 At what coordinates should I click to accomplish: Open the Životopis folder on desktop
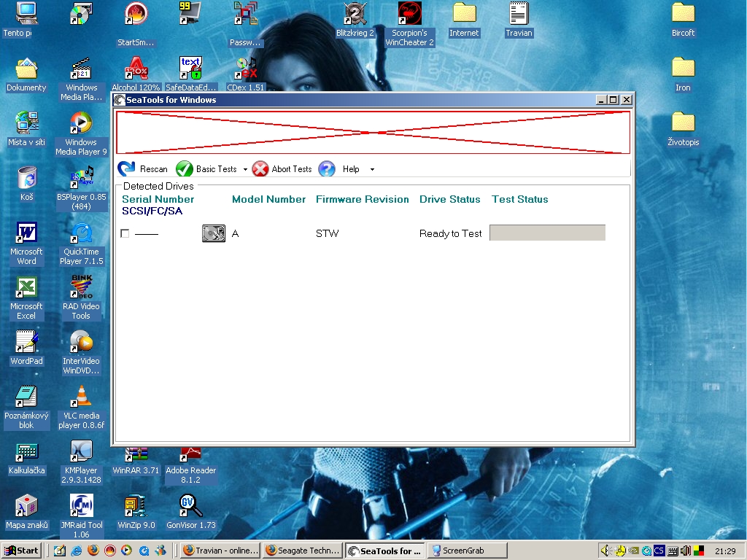tap(683, 123)
